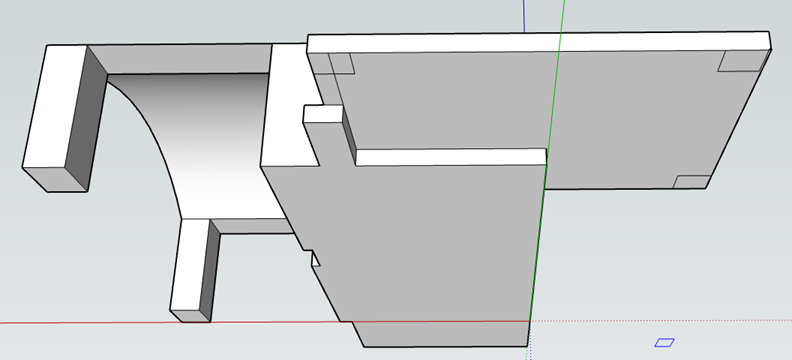The image size is (792, 360).
Task: Select the white top edge of the back slab
Action: point(538,42)
